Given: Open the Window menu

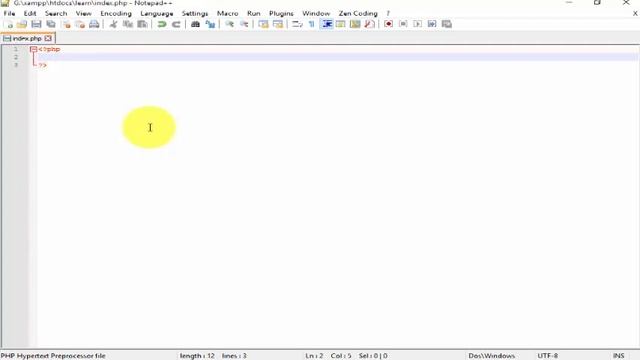Looking at the screenshot, I should tap(316, 13).
